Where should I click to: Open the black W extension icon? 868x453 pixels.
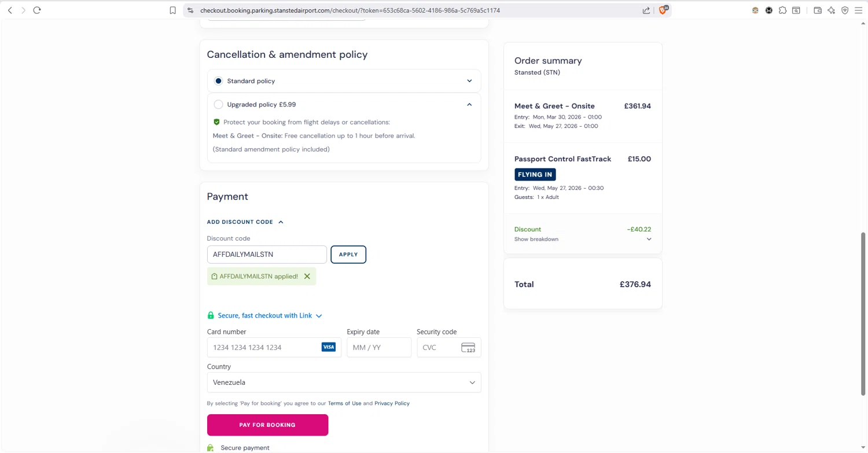(x=769, y=10)
